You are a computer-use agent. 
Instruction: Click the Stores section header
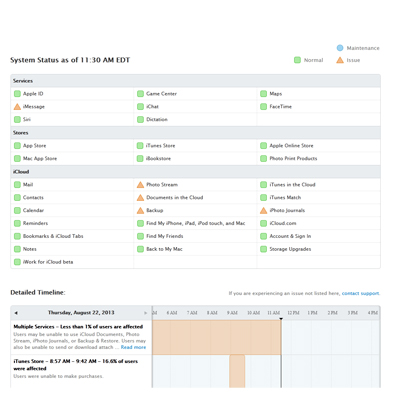point(195,133)
